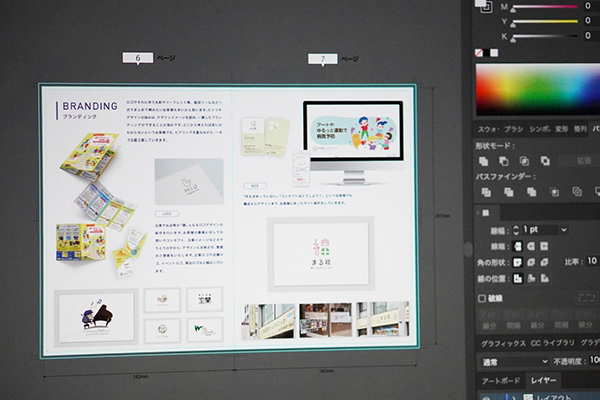
Task: Switch to the ブラシ tab
Action: 513,129
